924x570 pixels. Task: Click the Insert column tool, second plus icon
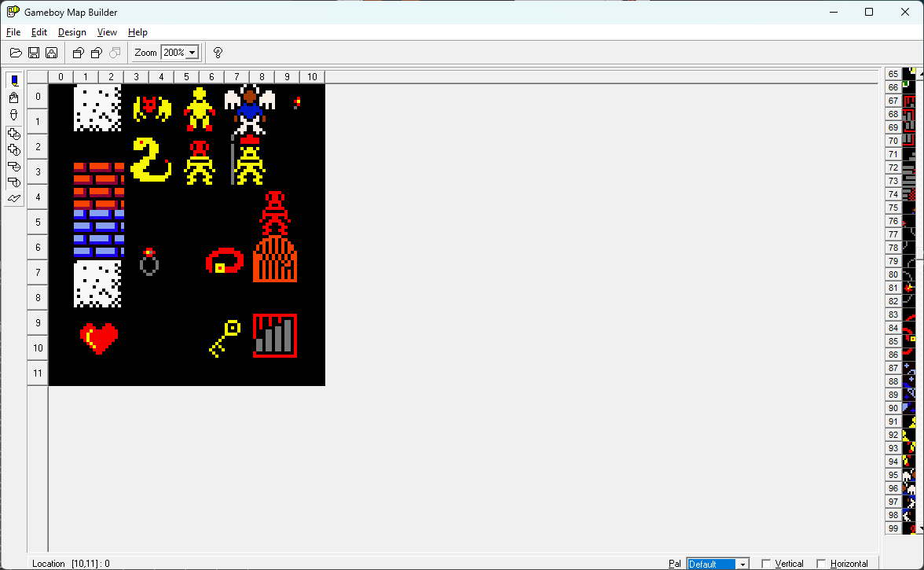[14, 149]
